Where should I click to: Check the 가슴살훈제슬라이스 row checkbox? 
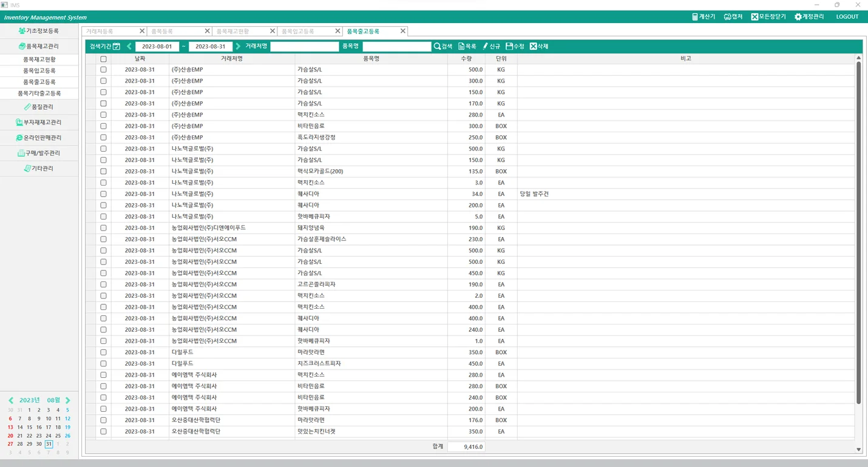point(103,239)
